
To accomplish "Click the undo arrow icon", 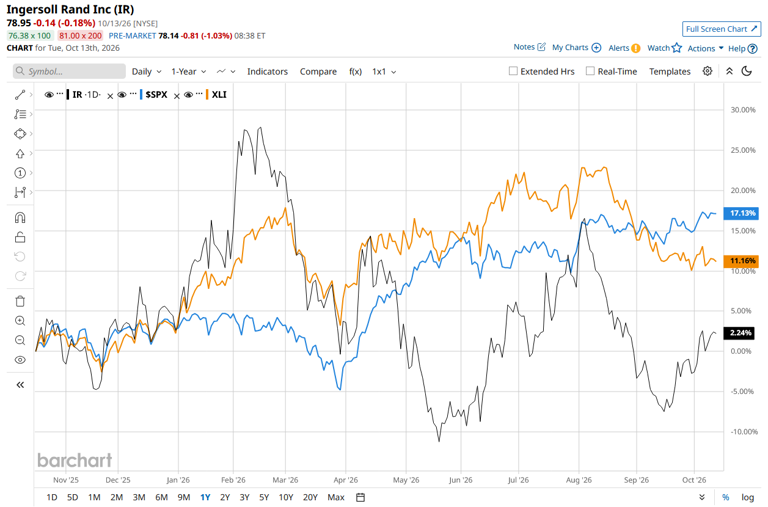I will [20, 257].
